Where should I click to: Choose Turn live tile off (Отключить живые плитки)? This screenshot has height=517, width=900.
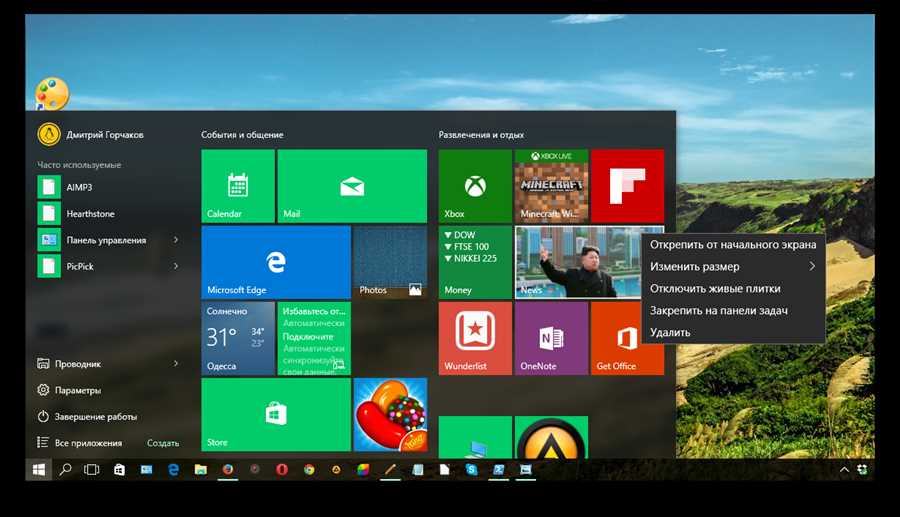click(733, 289)
